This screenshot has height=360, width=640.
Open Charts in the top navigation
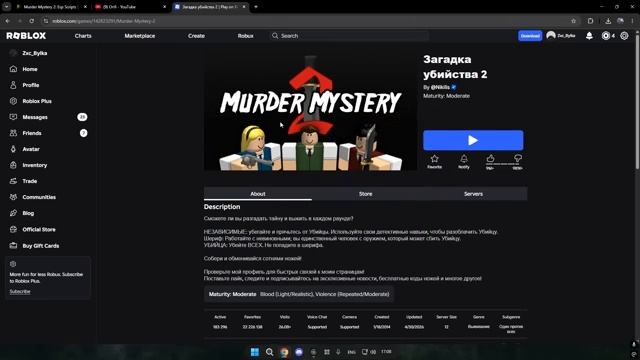(x=83, y=36)
